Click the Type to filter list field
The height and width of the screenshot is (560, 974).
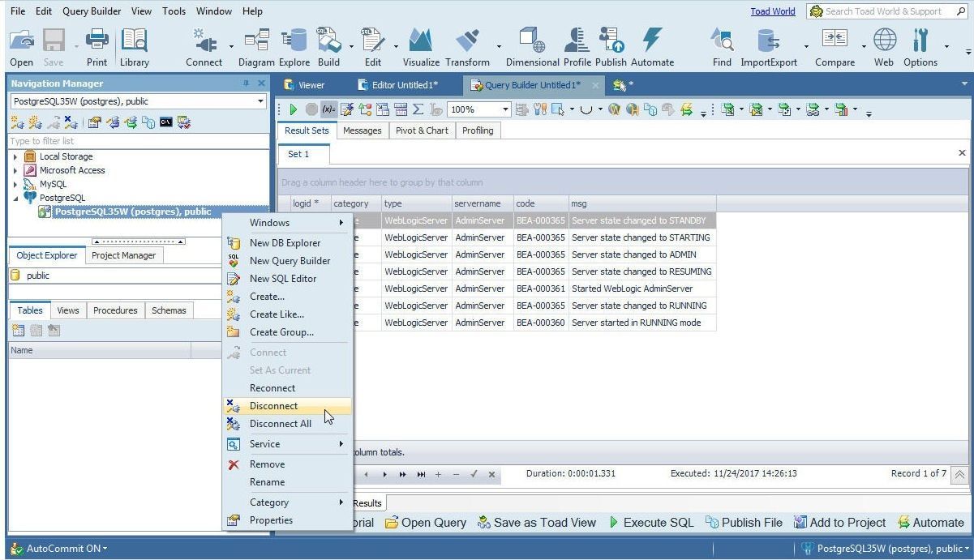point(138,141)
